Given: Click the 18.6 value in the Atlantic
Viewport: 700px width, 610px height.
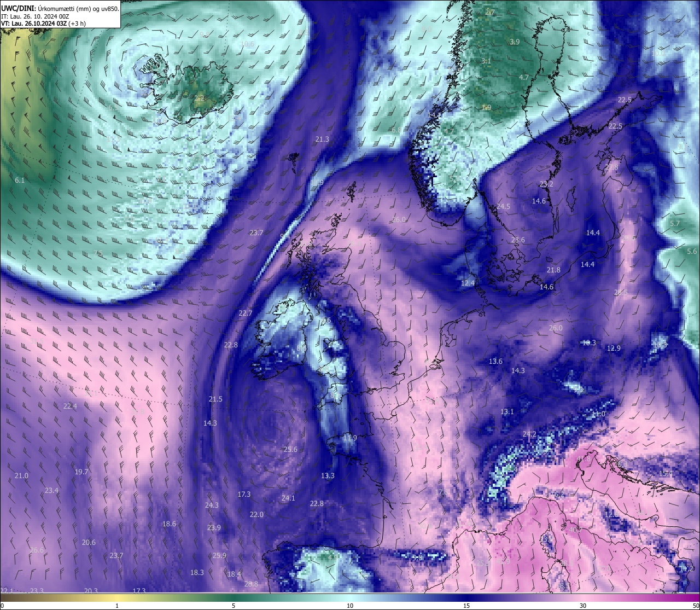Looking at the screenshot, I should point(169,524).
